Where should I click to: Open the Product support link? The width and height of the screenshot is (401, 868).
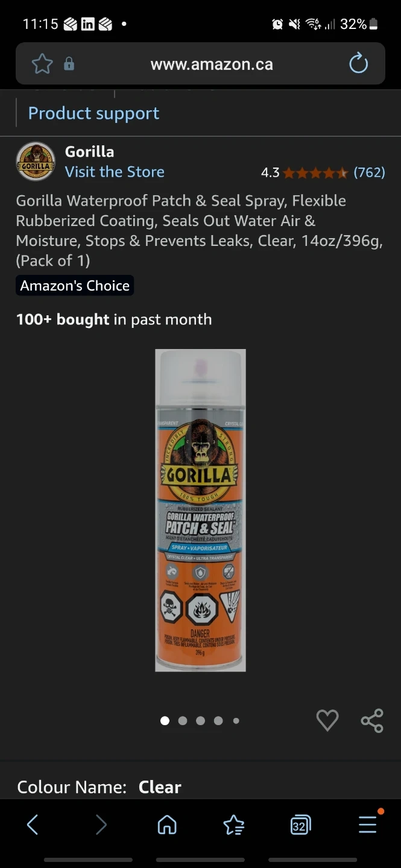(93, 113)
